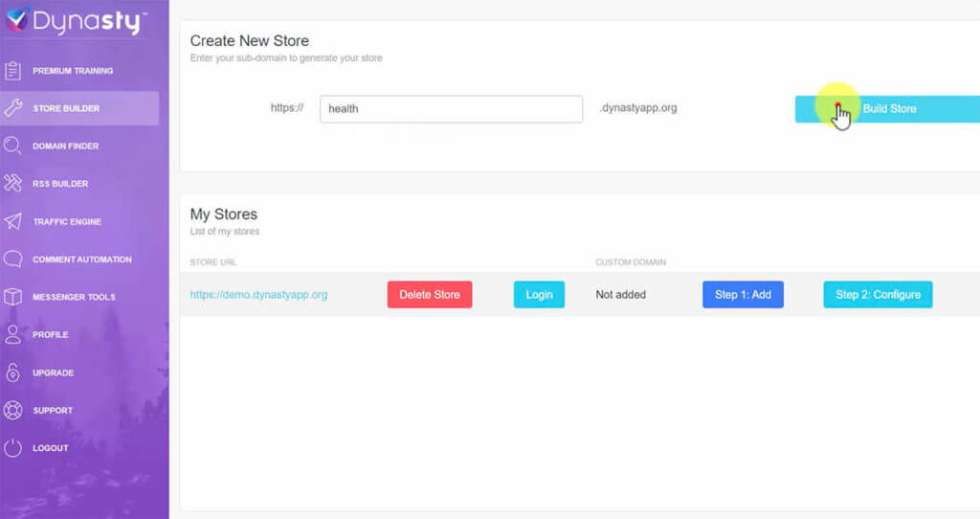Click the RSS Builder tools icon
Viewport: 980px width, 519px height.
tap(12, 184)
